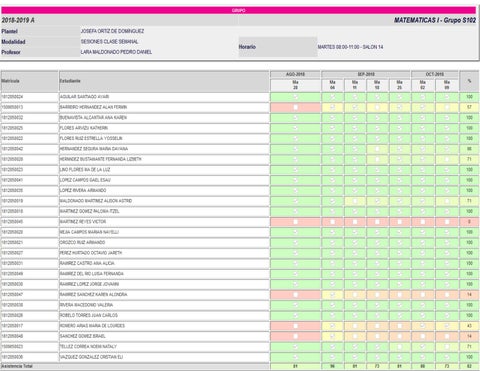Check Barreiro Hernandez Alan's Aug 28 attendance box

[x=295, y=107]
